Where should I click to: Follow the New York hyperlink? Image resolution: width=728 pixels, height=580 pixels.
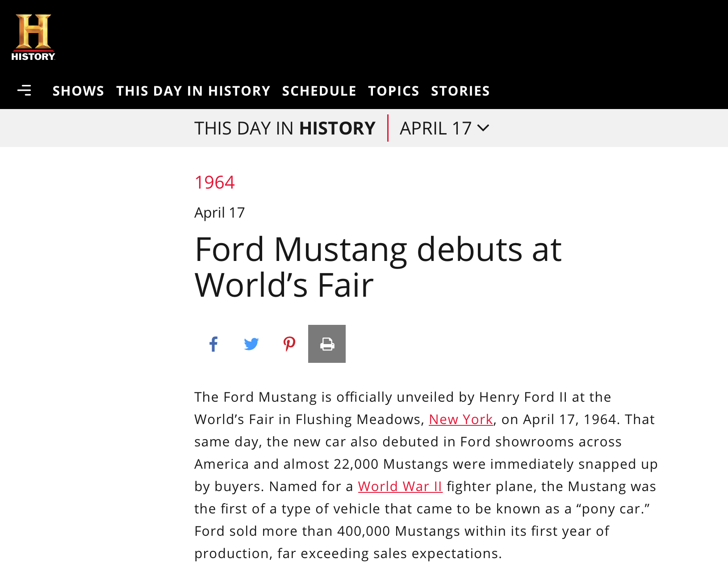point(460,420)
